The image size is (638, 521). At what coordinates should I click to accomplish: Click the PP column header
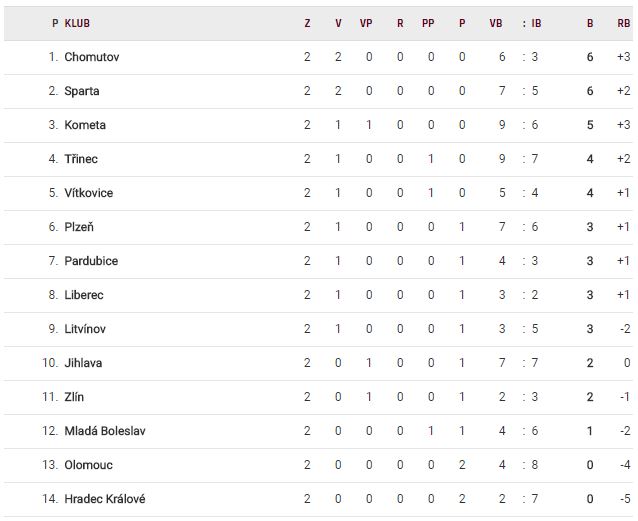pos(428,23)
